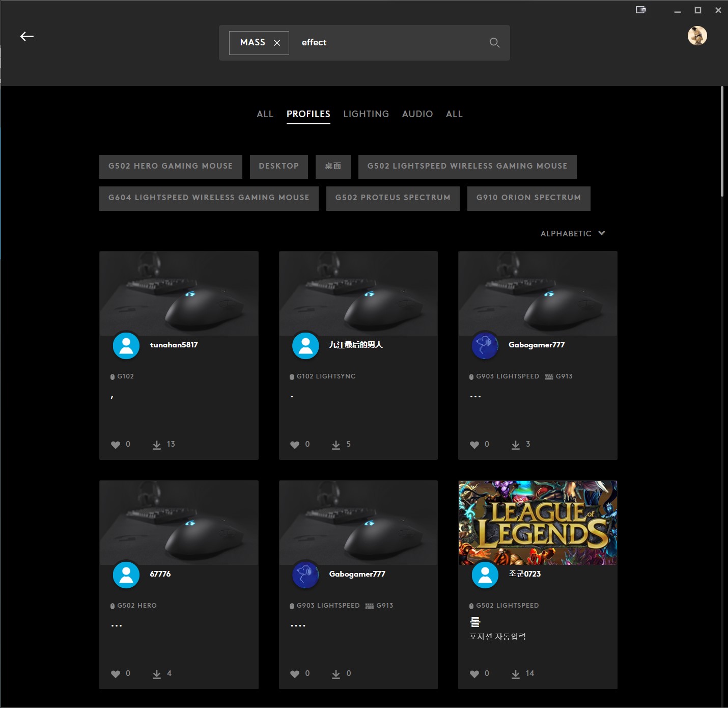The height and width of the screenshot is (708, 728).
Task: Open your account avatar in the top right
Action: point(697,36)
